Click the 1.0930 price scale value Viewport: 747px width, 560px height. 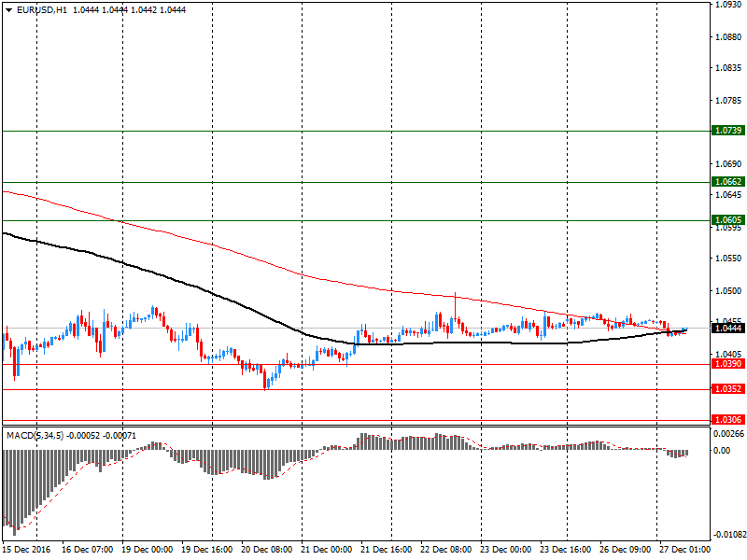coord(728,5)
